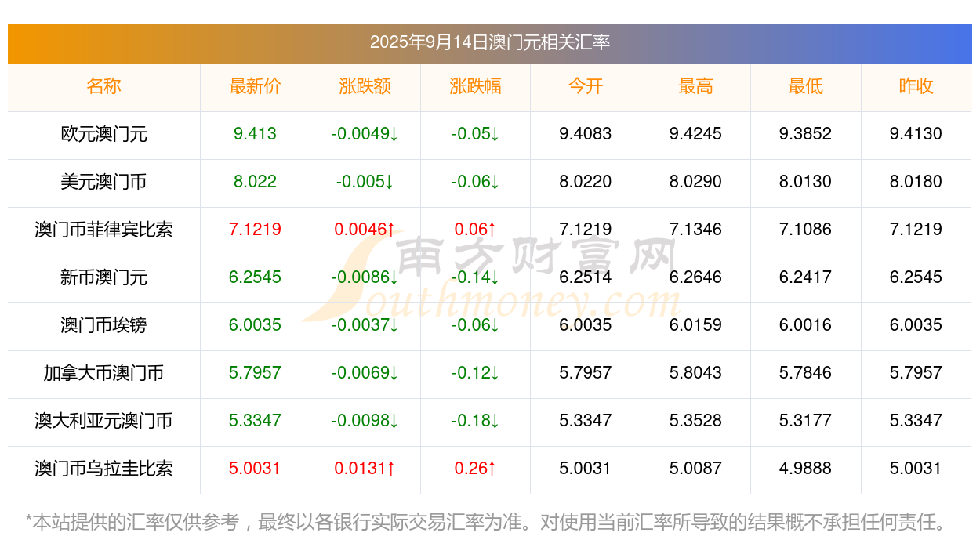
Task: Click change amount 0.0131↑
Action: [365, 469]
